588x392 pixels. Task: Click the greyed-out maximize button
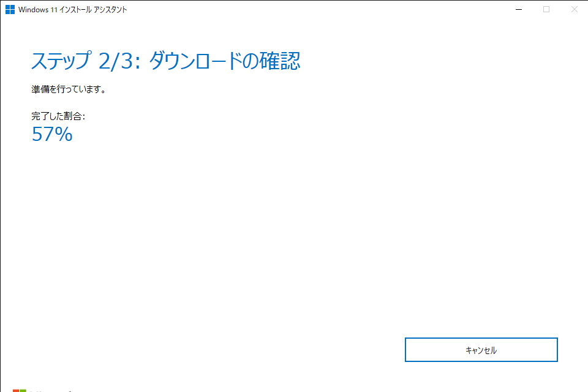coord(546,9)
